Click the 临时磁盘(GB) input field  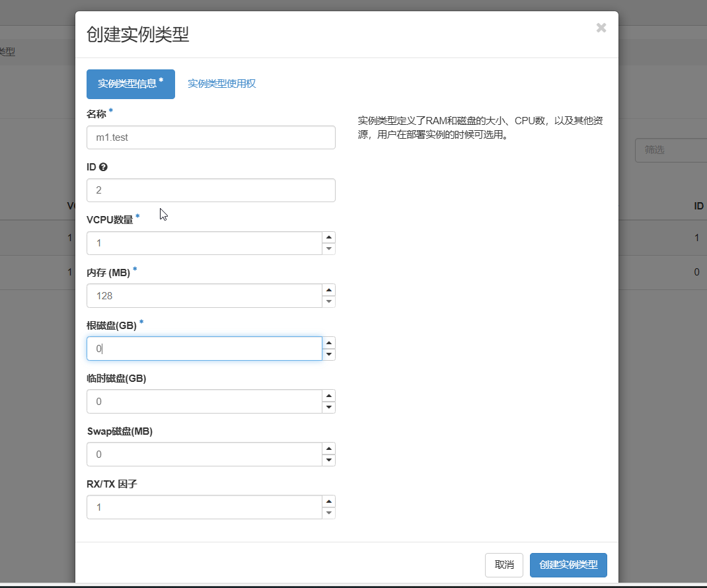point(204,401)
